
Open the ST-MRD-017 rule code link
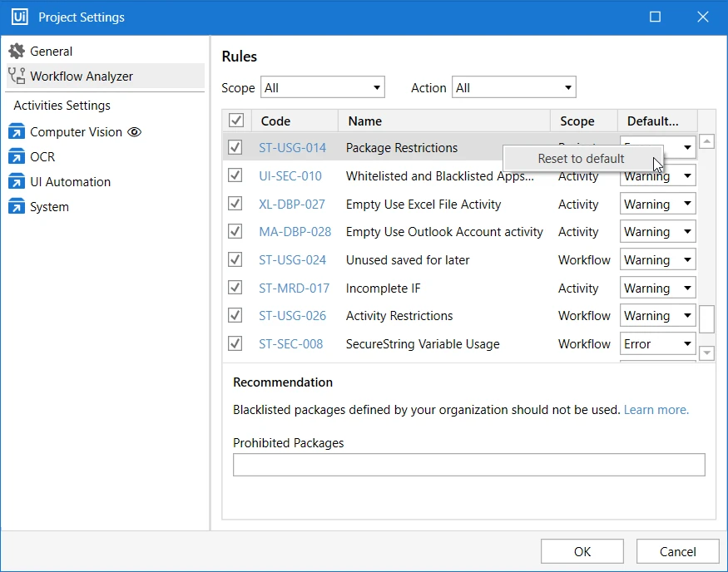295,288
